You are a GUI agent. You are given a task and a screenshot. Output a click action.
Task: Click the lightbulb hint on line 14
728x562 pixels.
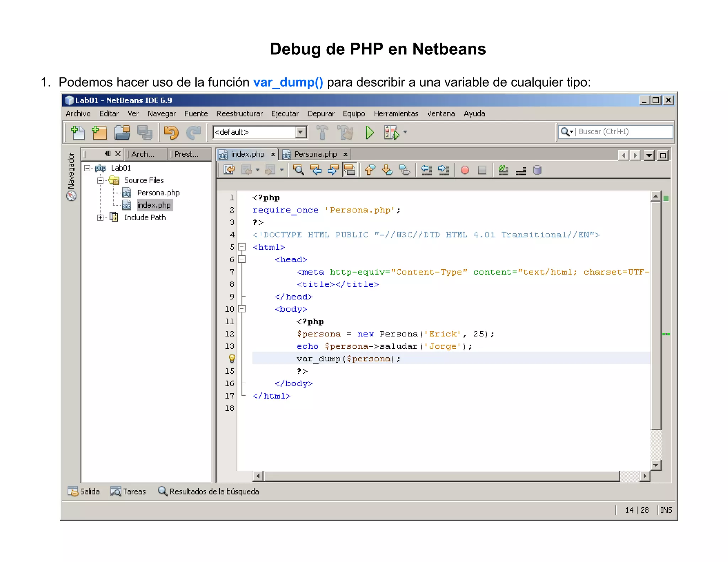232,358
